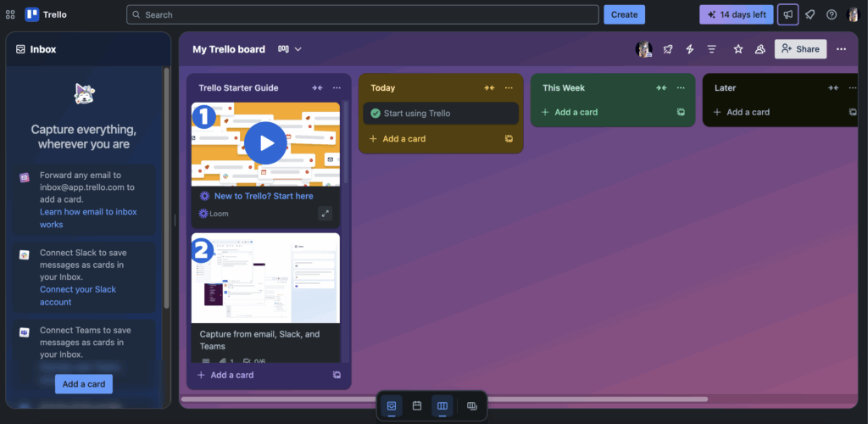Toggle complete on Start using Trello card
Image resolution: width=868 pixels, height=424 pixels.
pos(376,114)
